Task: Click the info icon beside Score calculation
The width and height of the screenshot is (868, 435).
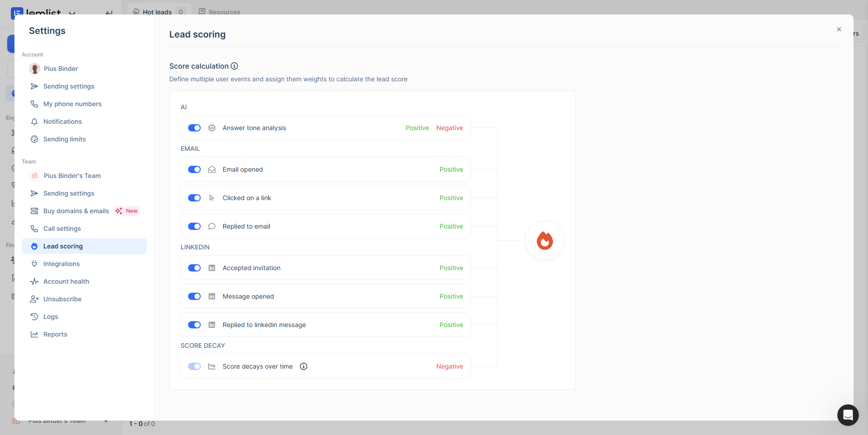Action: coord(234,66)
